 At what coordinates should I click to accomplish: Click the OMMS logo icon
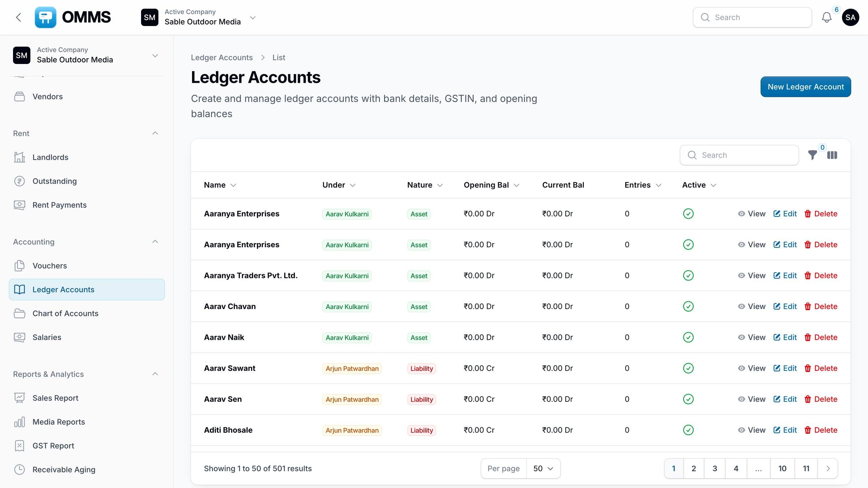click(45, 17)
